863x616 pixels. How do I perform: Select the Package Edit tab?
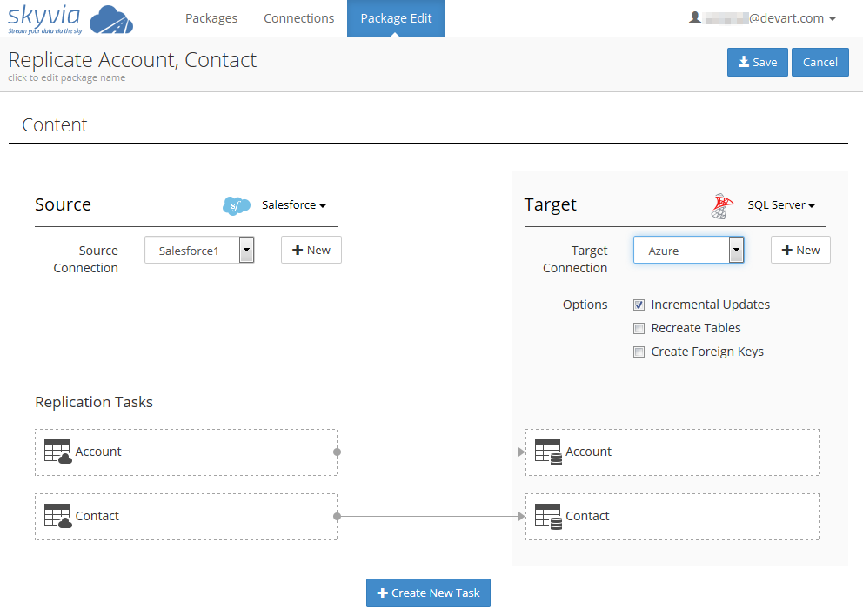396,18
